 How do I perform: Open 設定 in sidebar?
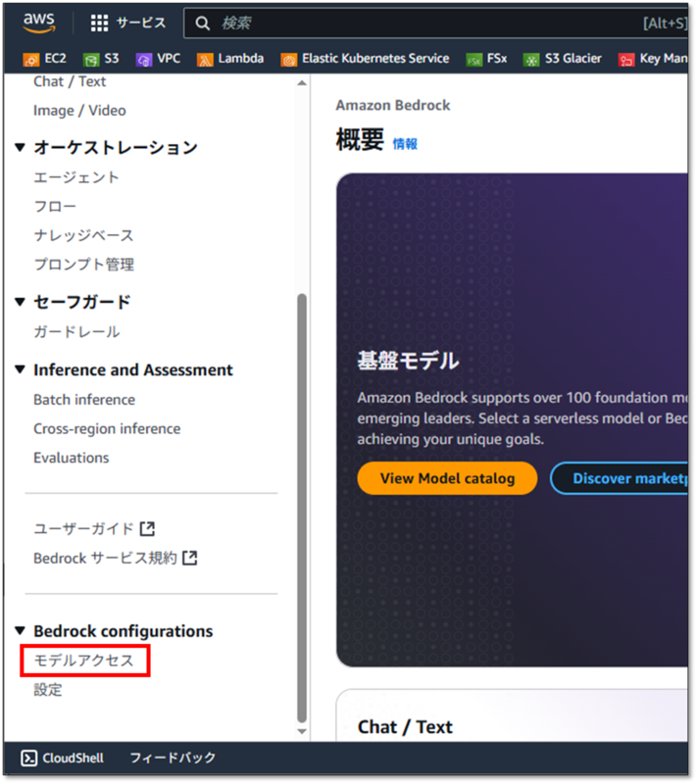tap(47, 690)
